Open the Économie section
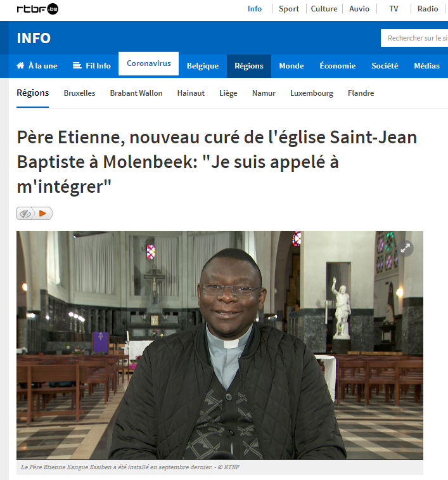Image resolution: width=448 pixels, height=480 pixels. pos(338,66)
